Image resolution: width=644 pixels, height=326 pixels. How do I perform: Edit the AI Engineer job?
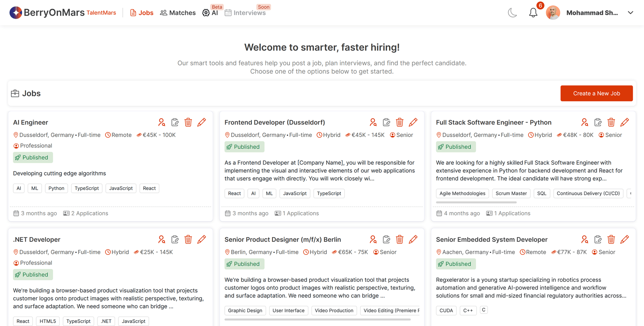[202, 122]
